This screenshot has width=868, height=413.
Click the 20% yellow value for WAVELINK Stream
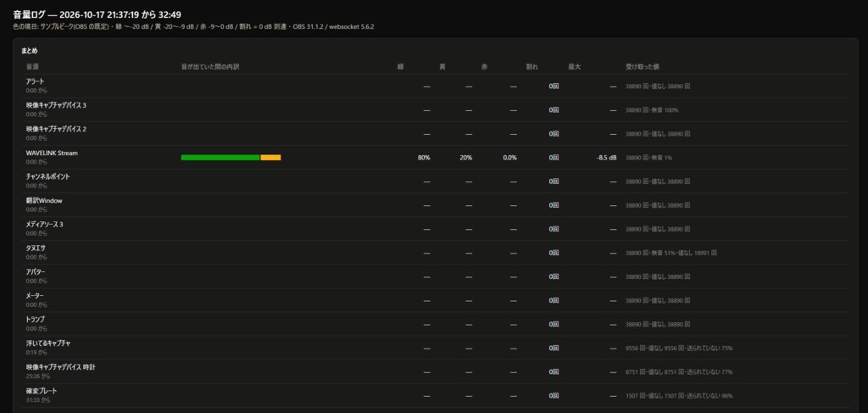coord(466,158)
